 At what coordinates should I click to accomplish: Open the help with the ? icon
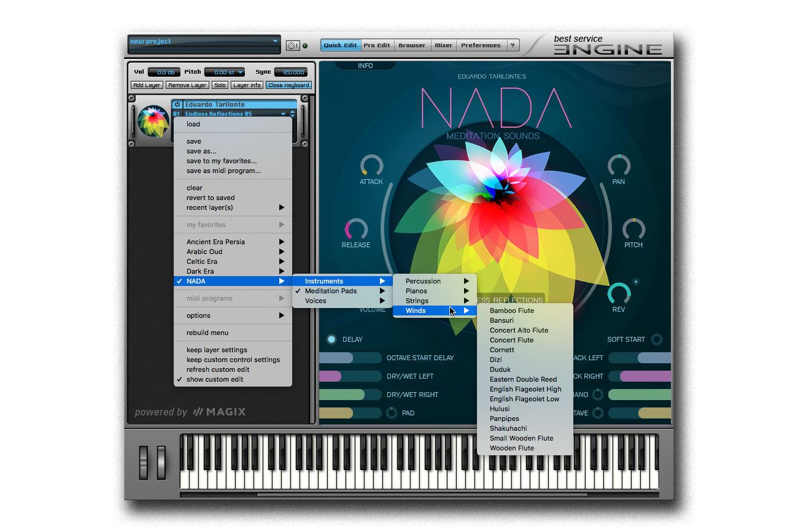point(514,45)
